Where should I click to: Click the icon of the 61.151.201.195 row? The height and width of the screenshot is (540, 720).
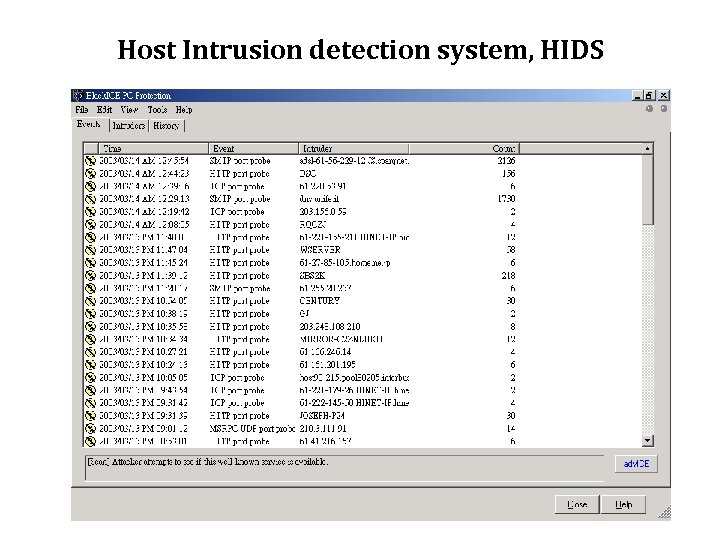[90, 365]
